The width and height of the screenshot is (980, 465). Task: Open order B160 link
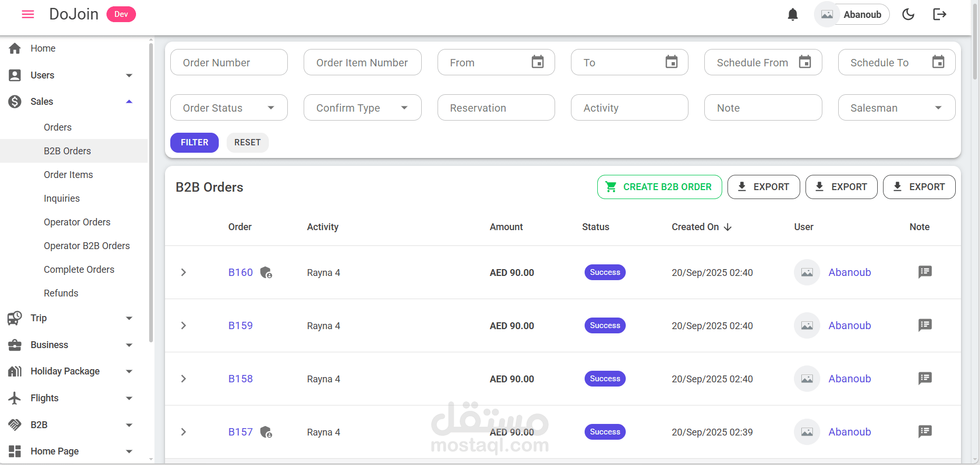[x=240, y=272]
